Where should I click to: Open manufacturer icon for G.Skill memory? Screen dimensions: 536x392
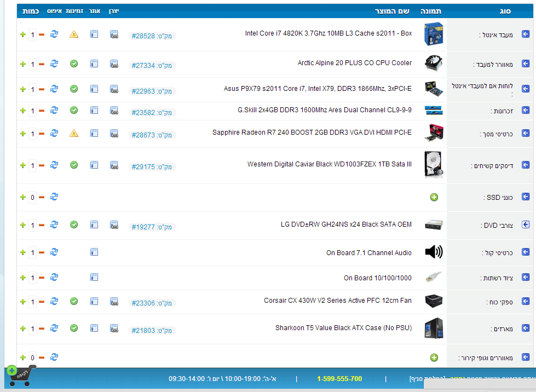click(x=114, y=111)
